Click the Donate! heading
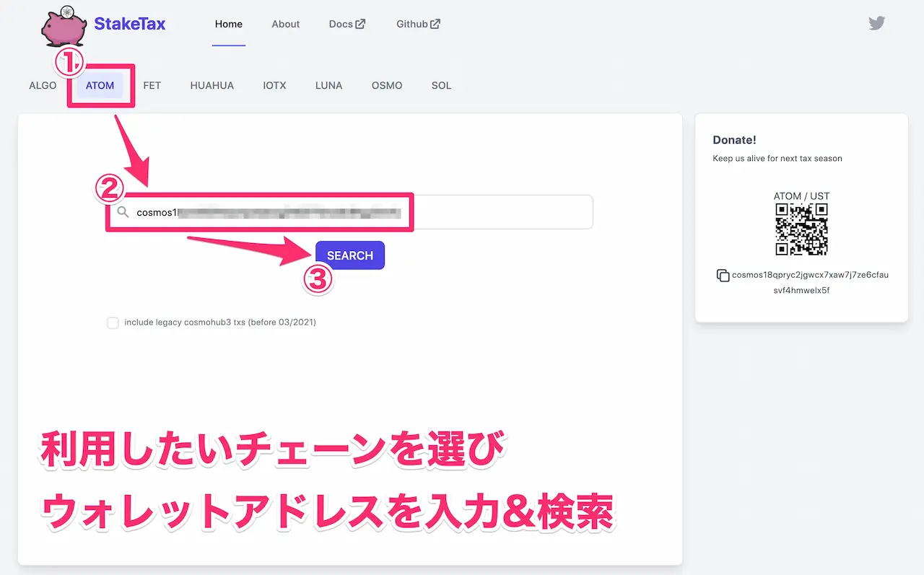Image resolution: width=924 pixels, height=575 pixels. [734, 140]
